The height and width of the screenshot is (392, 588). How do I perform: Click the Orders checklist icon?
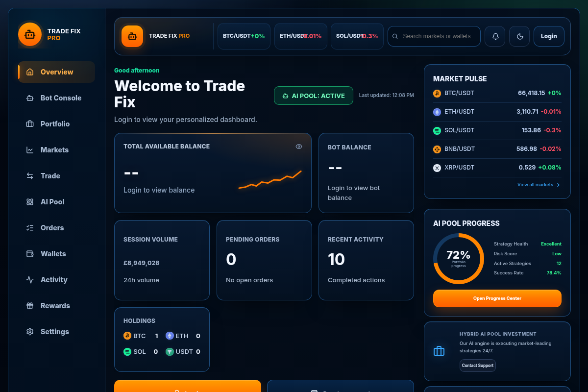click(x=30, y=228)
